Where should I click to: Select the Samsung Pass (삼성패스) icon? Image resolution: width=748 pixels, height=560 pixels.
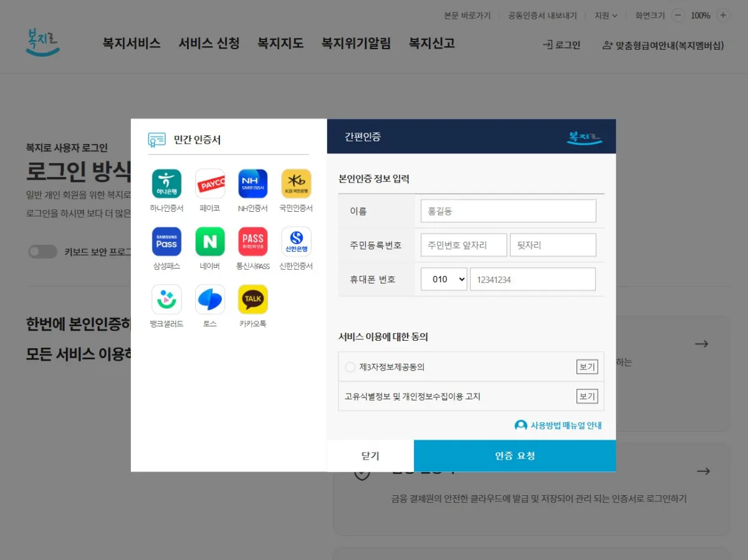coord(166,242)
